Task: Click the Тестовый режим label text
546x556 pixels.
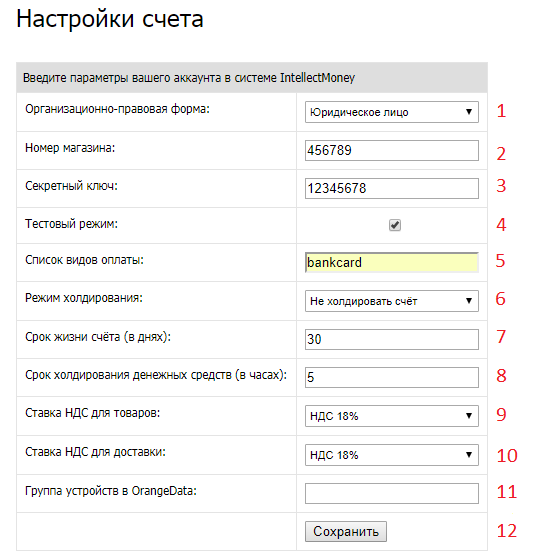Action: [x=71, y=224]
